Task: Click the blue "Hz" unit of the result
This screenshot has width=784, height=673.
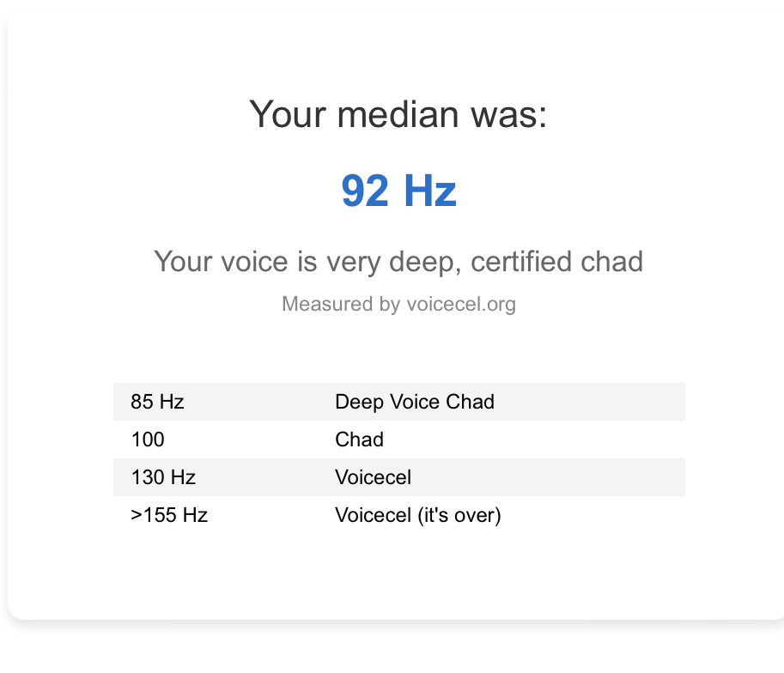Action: click(429, 191)
